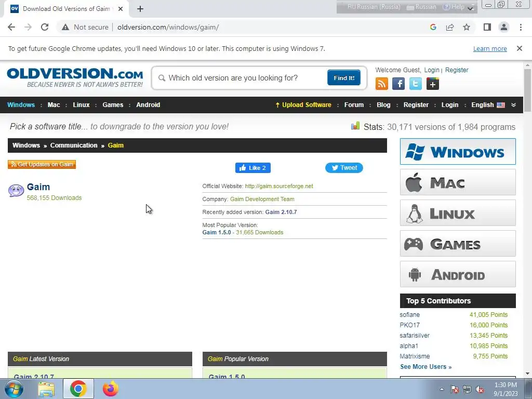Open the Android nav menu item
This screenshot has height=399, width=532.
click(148, 105)
